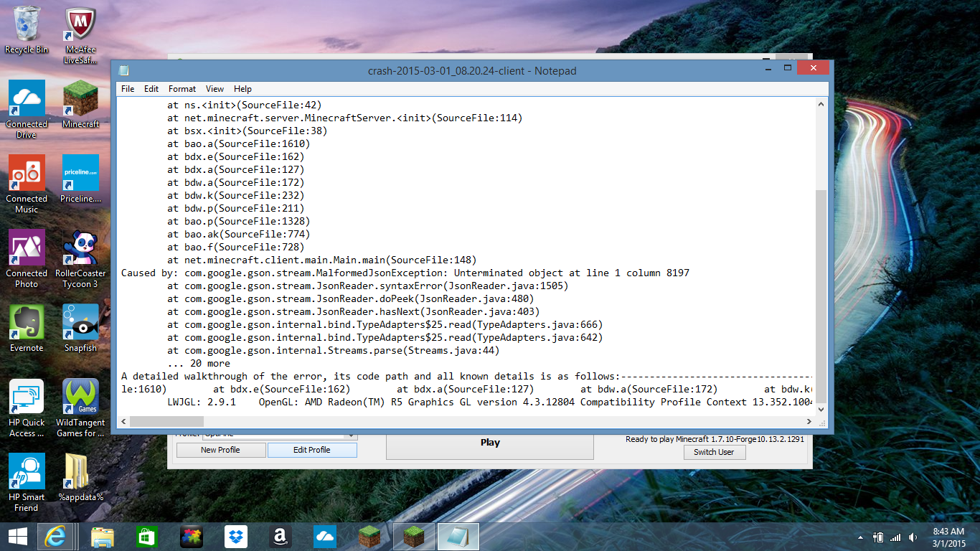Click Dropbox icon in the taskbar
The height and width of the screenshot is (551, 980).
[x=236, y=537]
